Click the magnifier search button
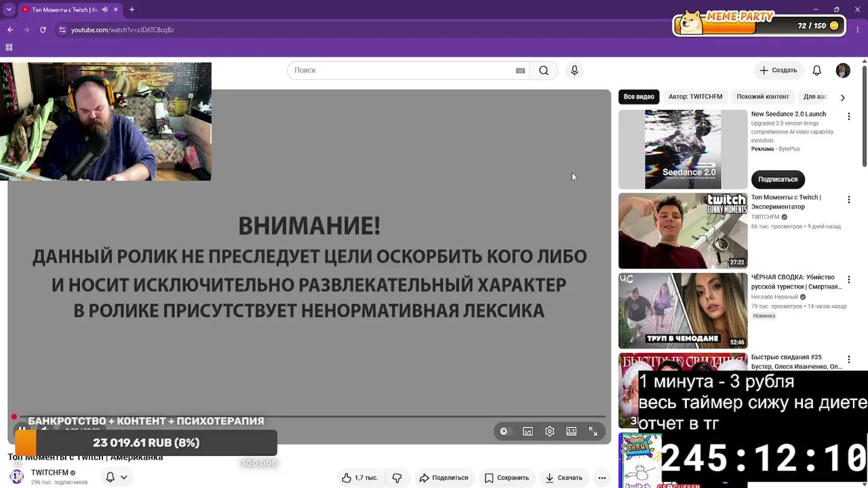Image resolution: width=868 pixels, height=488 pixels. pos(544,70)
